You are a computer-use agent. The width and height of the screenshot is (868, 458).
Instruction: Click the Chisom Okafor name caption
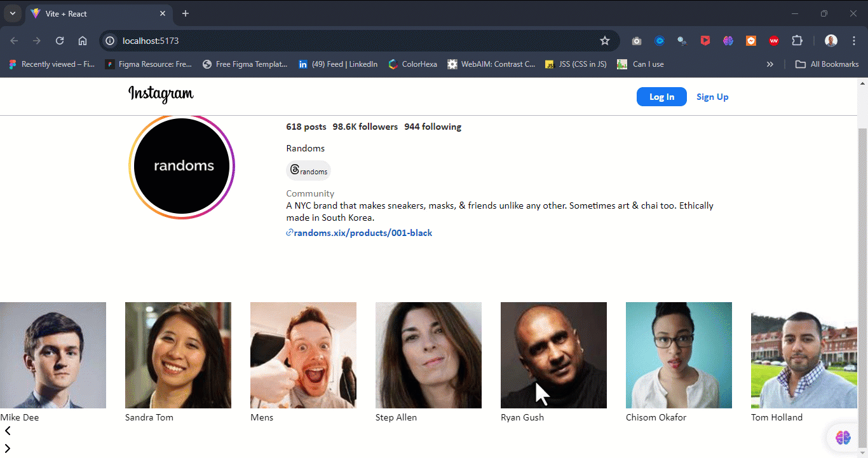pos(656,417)
